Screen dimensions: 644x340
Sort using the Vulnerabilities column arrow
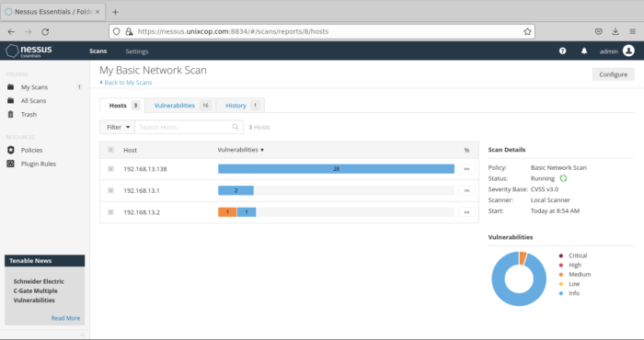(x=262, y=150)
